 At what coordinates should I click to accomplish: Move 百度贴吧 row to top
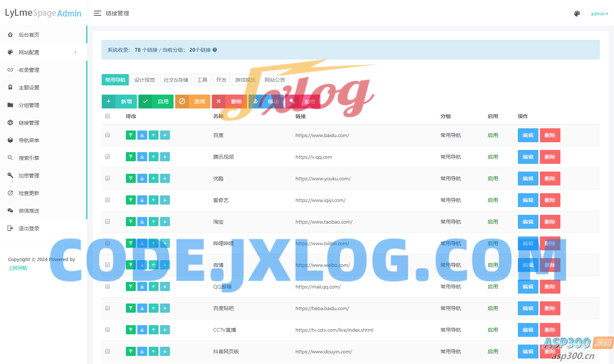(x=131, y=308)
